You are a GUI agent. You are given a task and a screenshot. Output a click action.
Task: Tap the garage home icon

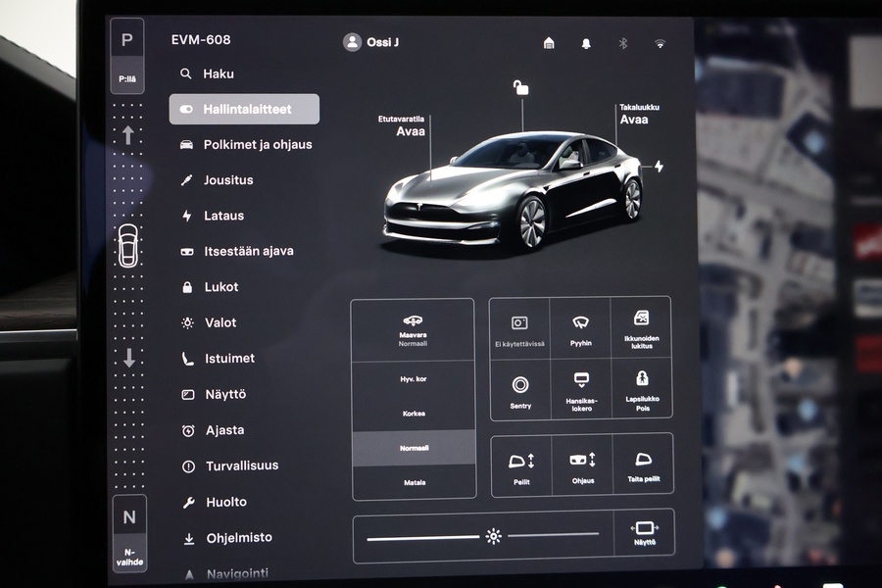549,43
